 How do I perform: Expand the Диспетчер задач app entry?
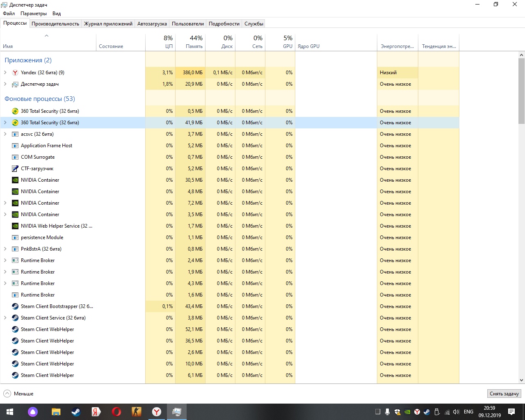[5, 84]
